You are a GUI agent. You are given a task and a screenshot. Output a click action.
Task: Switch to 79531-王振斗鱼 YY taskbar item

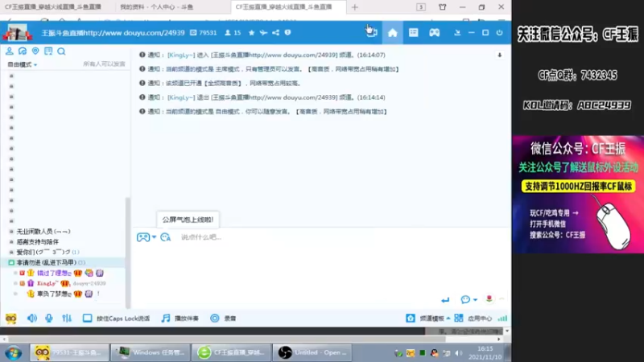(69, 352)
